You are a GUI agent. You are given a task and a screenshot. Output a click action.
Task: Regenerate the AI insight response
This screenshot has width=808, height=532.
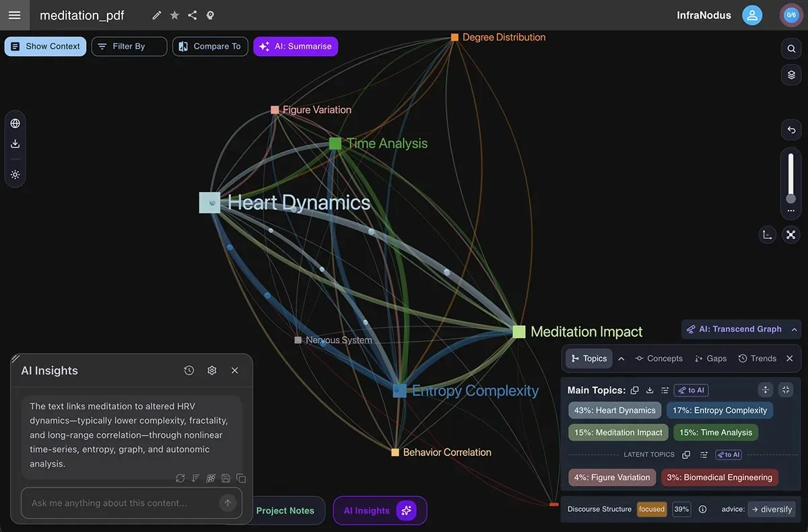coord(180,478)
